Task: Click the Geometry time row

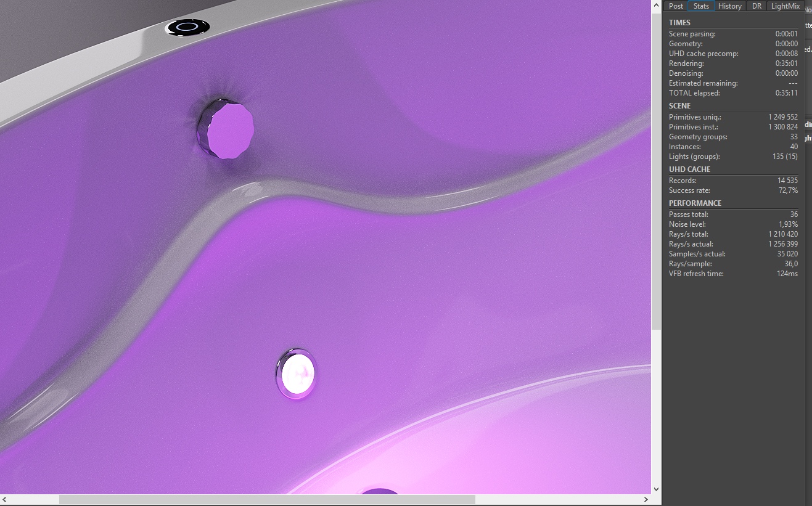Action: pyautogui.click(x=733, y=44)
